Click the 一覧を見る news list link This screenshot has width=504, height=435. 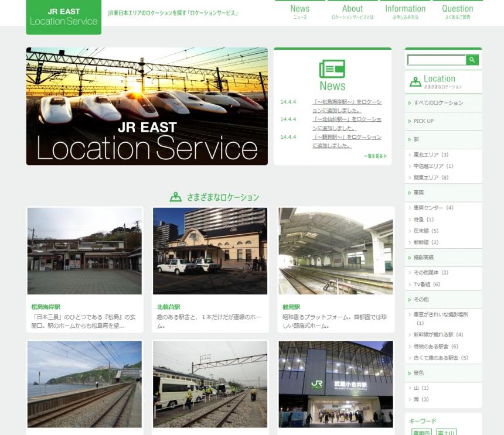tap(375, 156)
